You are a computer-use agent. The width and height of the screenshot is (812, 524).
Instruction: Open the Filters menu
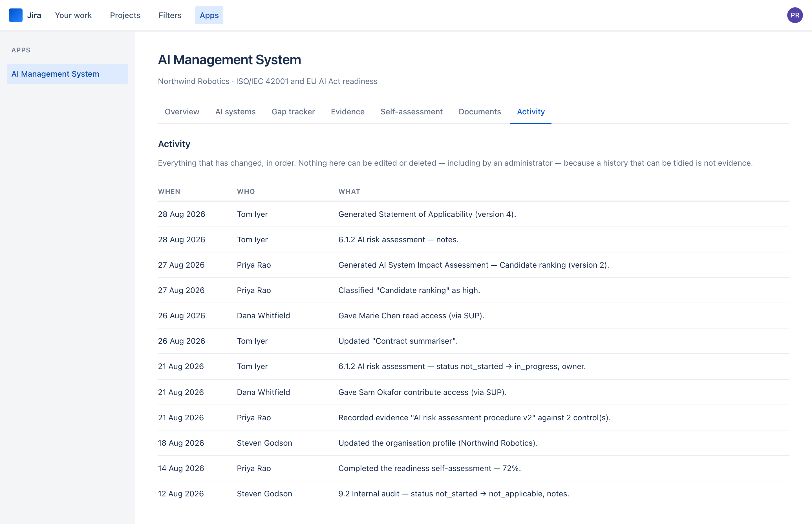pos(170,15)
